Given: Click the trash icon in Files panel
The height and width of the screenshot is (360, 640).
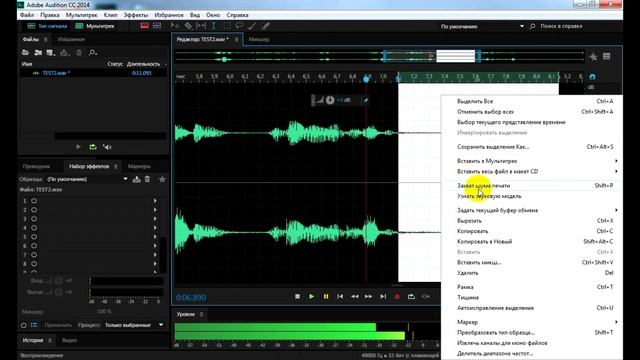Looking at the screenshot, I should (79, 53).
